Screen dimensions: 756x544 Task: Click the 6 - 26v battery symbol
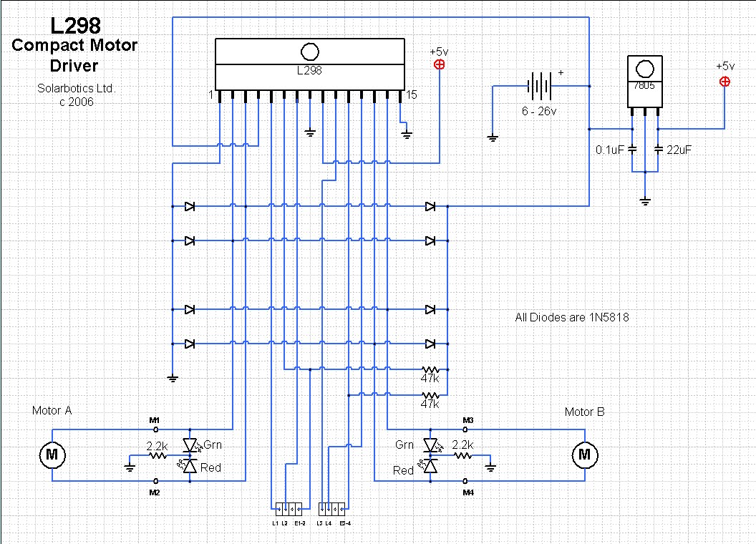click(540, 87)
